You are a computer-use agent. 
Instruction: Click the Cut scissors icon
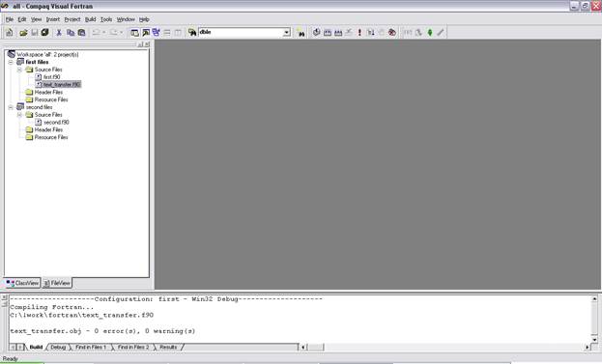click(59, 33)
